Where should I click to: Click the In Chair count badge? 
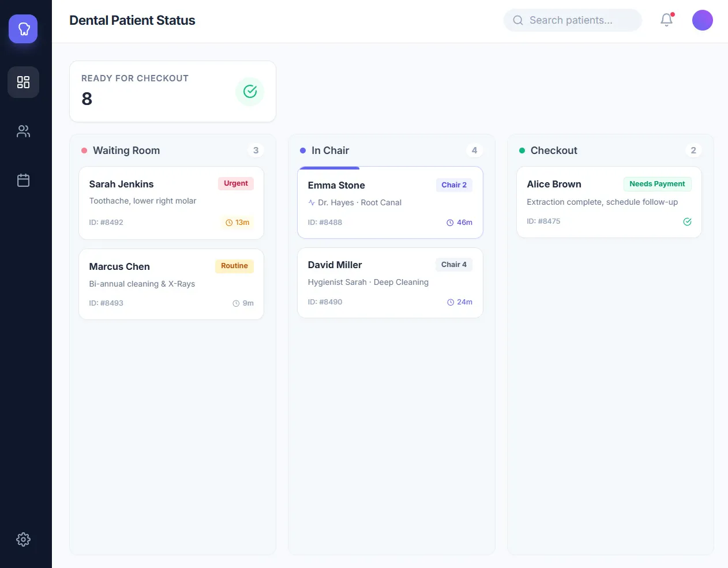[x=474, y=151]
